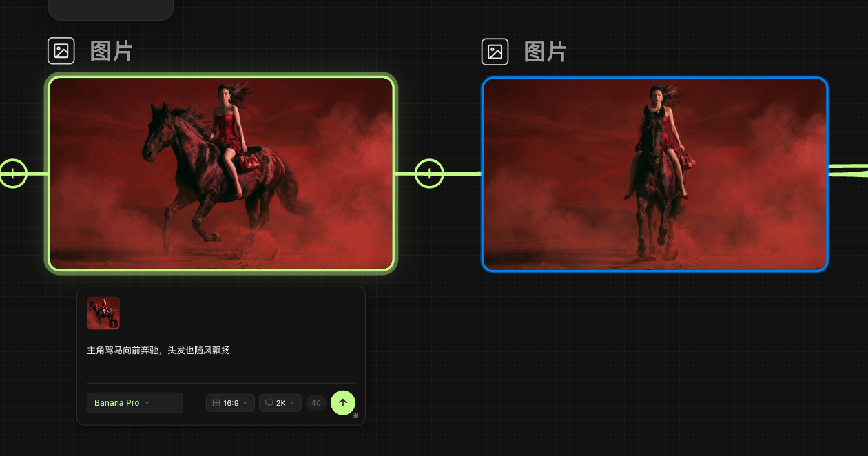This screenshot has width=868, height=456.
Task: Open the 2K resolution dropdown
Action: [280, 403]
